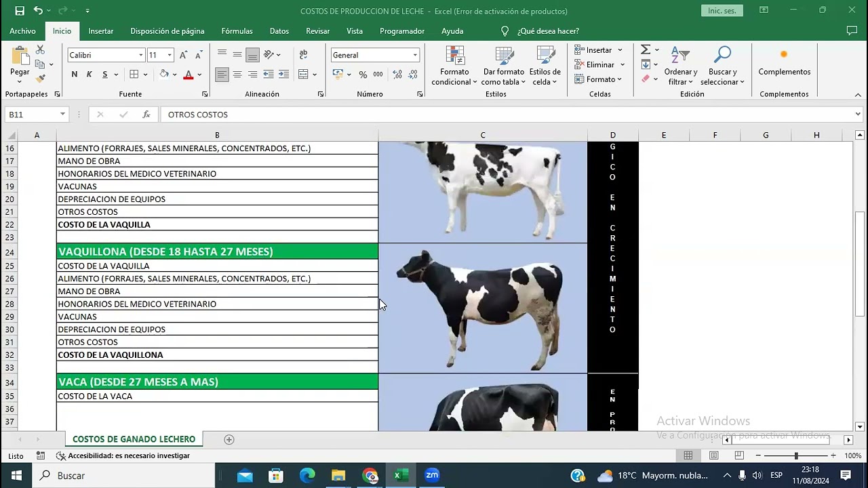Apply fill color bucket
This screenshot has height=488, width=868.
click(x=163, y=75)
